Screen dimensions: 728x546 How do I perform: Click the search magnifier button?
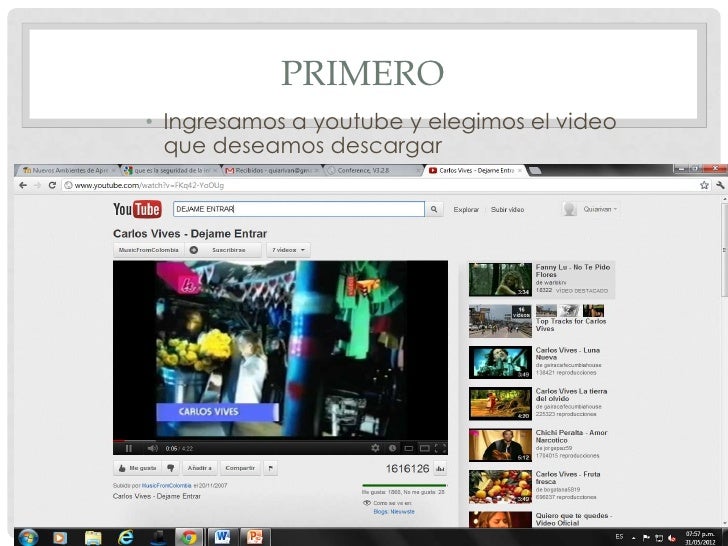[x=434, y=209]
